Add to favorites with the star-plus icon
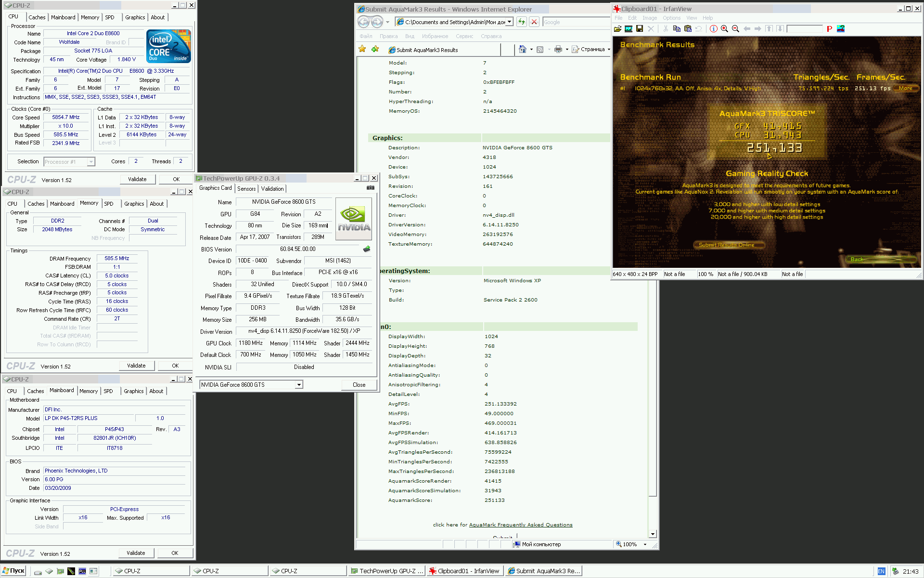This screenshot has width=924, height=578. tap(375, 49)
